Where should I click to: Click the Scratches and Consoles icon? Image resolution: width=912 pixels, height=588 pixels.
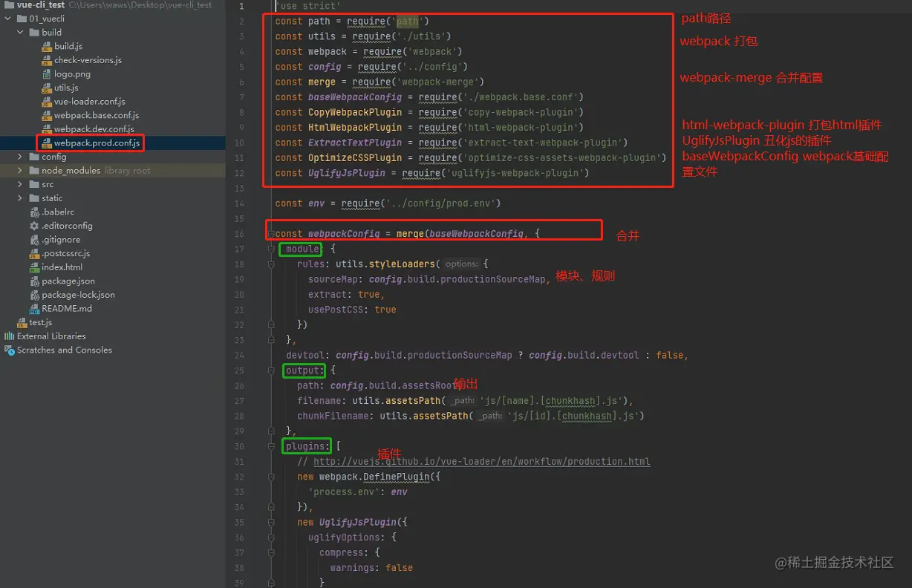tap(10, 350)
